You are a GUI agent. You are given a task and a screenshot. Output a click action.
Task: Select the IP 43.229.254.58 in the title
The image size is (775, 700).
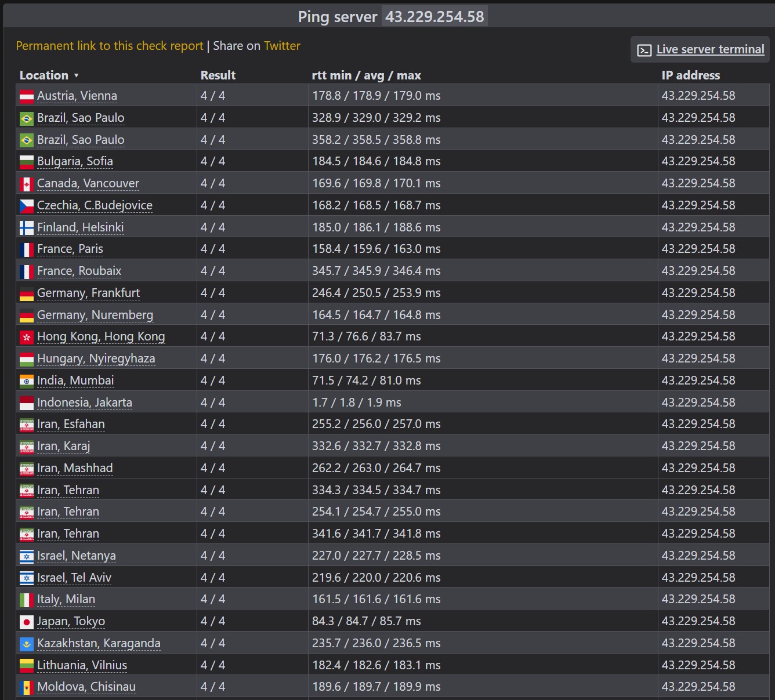(434, 16)
